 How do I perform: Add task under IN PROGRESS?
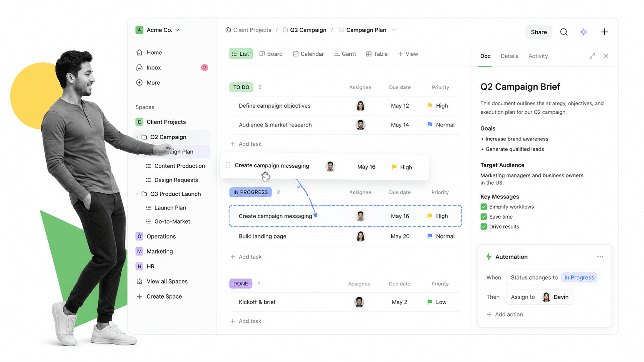pyautogui.click(x=246, y=257)
